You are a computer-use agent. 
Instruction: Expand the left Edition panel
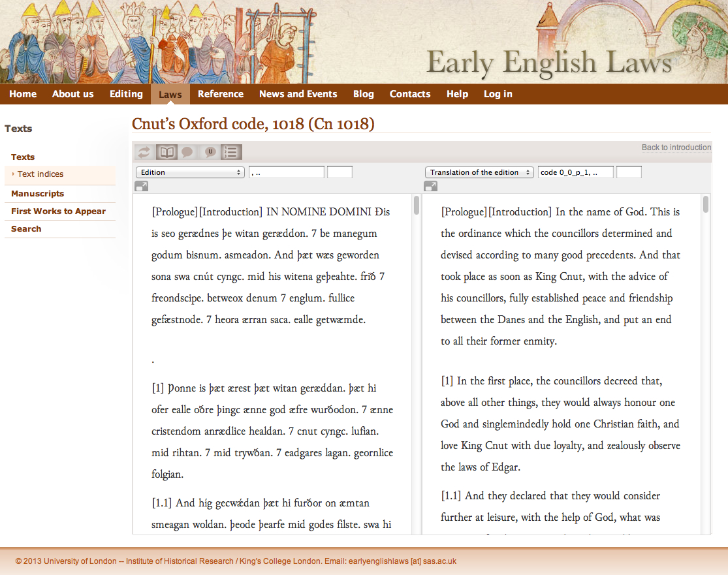141,187
